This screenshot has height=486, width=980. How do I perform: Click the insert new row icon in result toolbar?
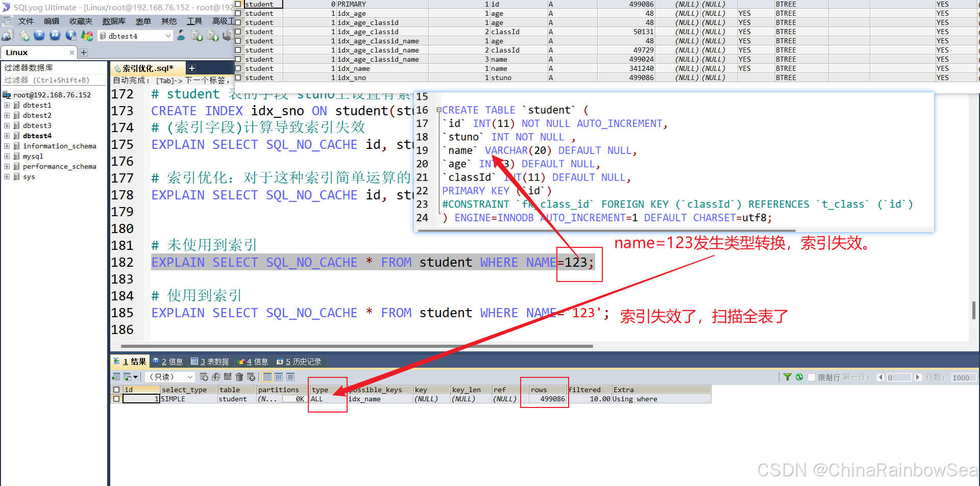point(204,377)
